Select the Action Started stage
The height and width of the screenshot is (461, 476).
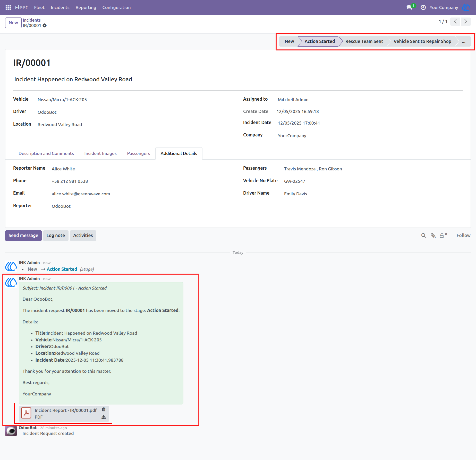tap(320, 41)
